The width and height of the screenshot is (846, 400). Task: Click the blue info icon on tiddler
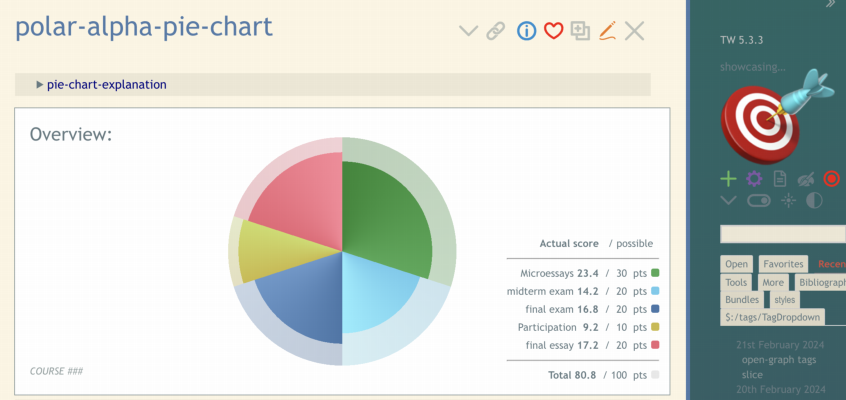526,31
